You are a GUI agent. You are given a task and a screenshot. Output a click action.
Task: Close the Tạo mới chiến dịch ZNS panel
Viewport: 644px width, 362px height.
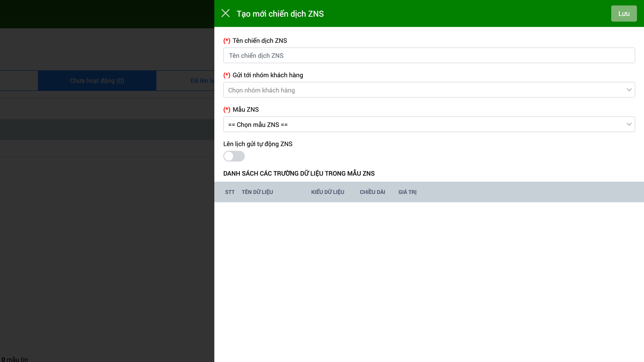pyautogui.click(x=225, y=13)
